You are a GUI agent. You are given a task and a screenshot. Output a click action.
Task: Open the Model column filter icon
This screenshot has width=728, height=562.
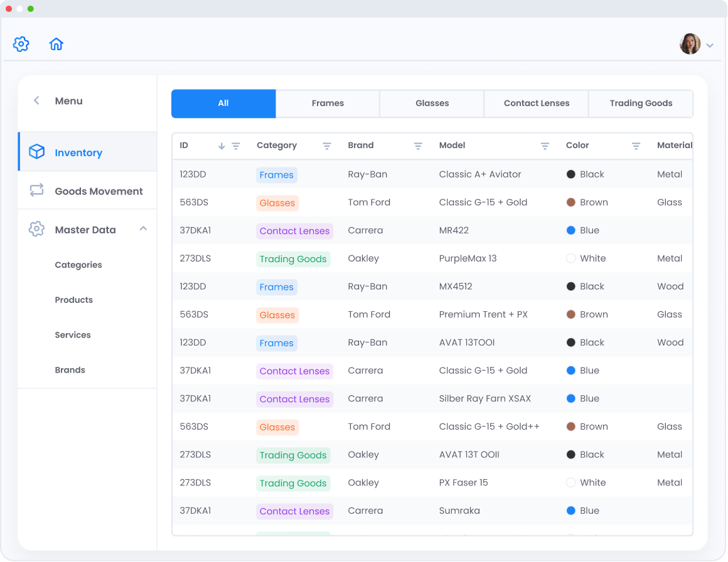click(545, 146)
